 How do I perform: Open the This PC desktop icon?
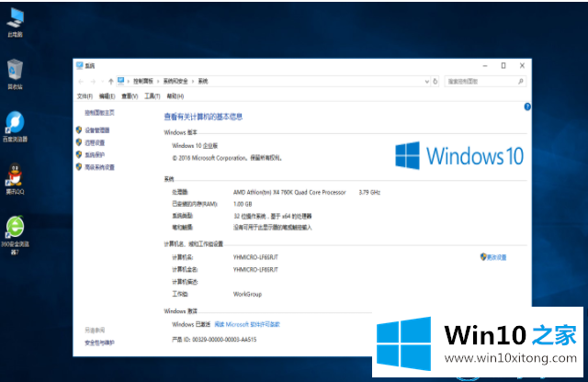pyautogui.click(x=15, y=22)
